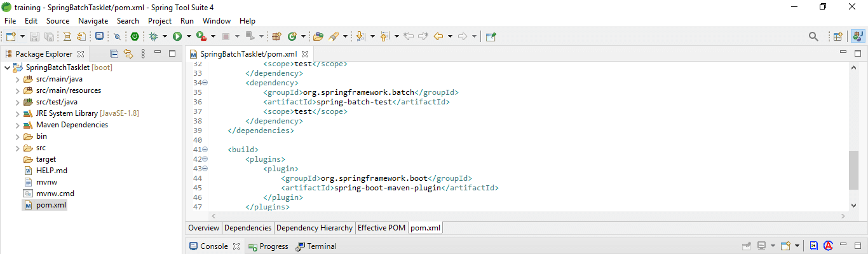
Task: Fold the plugin block at line 43
Action: pos(205,169)
